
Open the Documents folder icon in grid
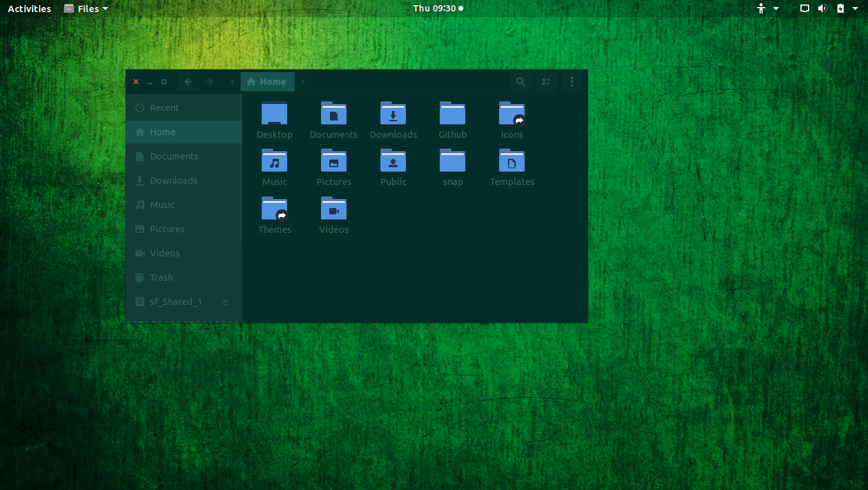[334, 114]
